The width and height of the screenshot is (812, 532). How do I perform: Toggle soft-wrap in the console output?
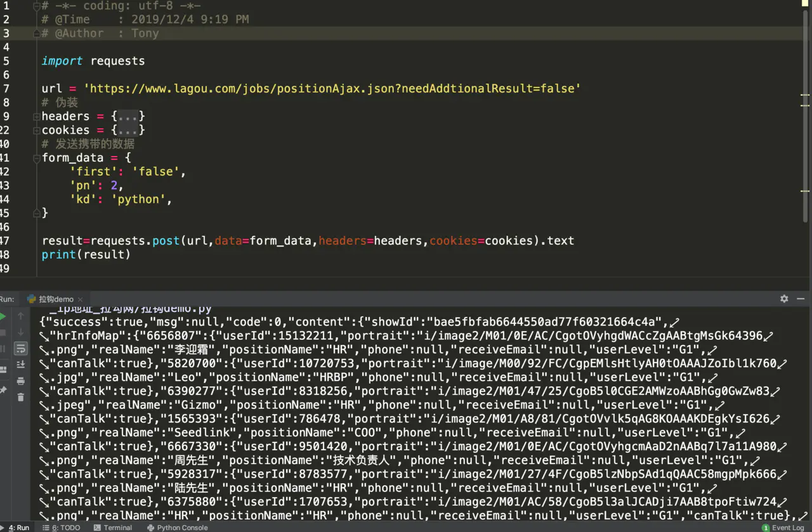click(x=21, y=348)
